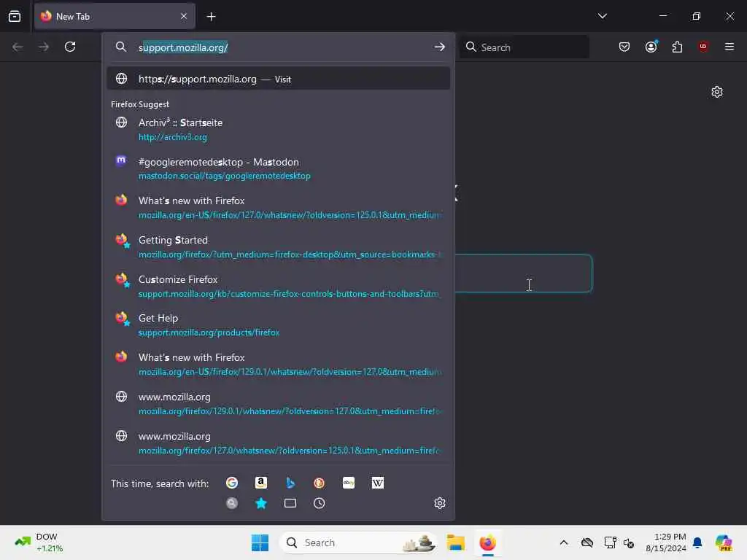Open new tab page personalize gear
747x560 pixels.
coord(716,92)
